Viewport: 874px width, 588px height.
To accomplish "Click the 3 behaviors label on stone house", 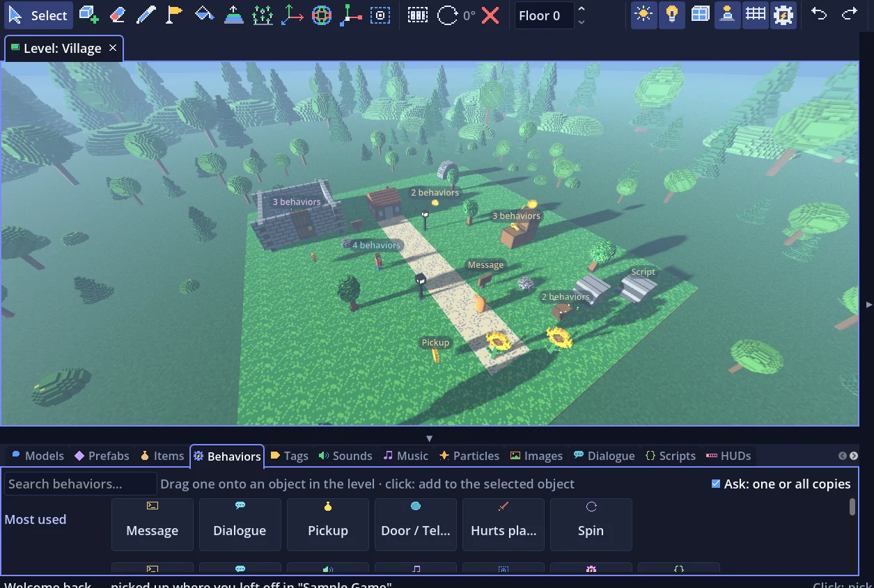I will (297, 202).
